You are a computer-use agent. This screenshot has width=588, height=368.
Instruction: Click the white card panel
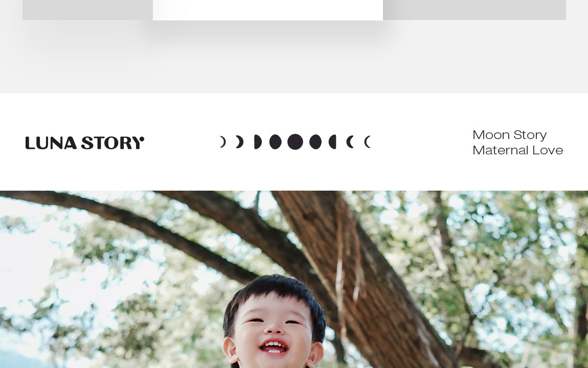click(x=268, y=10)
